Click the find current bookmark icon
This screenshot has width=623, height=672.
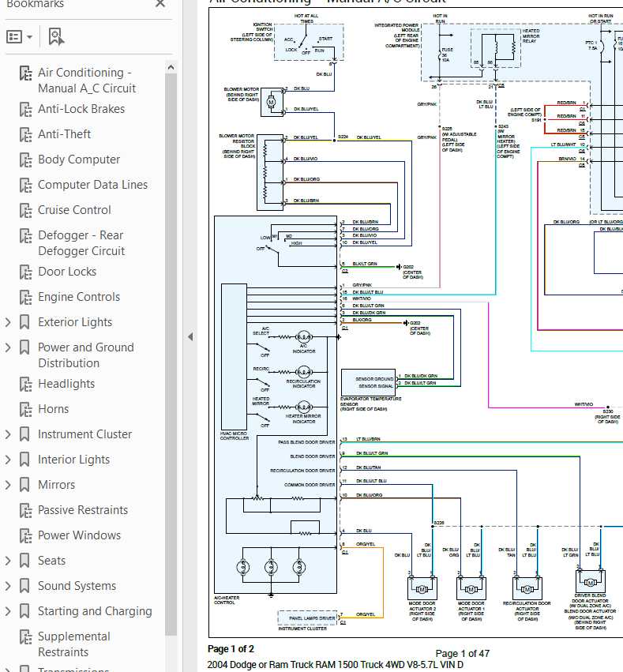56,37
